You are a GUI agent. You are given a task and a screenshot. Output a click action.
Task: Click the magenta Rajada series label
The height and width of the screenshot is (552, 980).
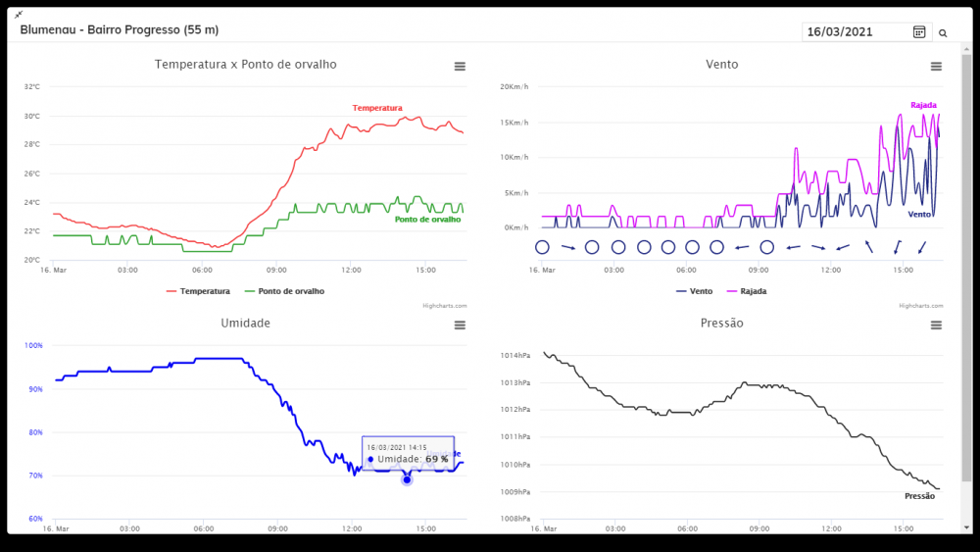(x=923, y=105)
